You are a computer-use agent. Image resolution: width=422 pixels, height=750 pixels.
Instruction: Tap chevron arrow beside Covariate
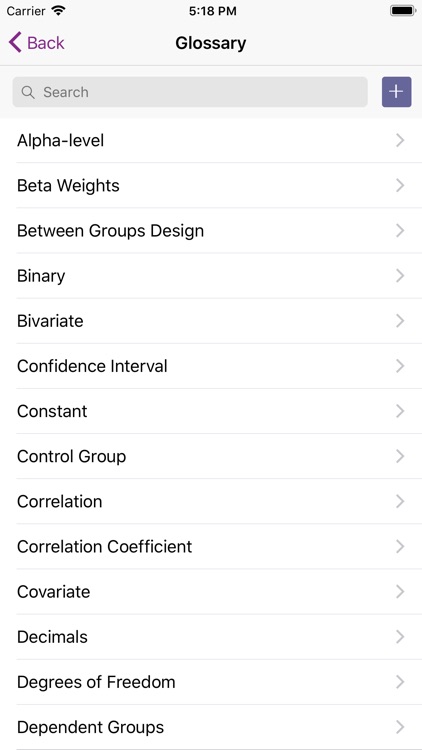point(400,592)
